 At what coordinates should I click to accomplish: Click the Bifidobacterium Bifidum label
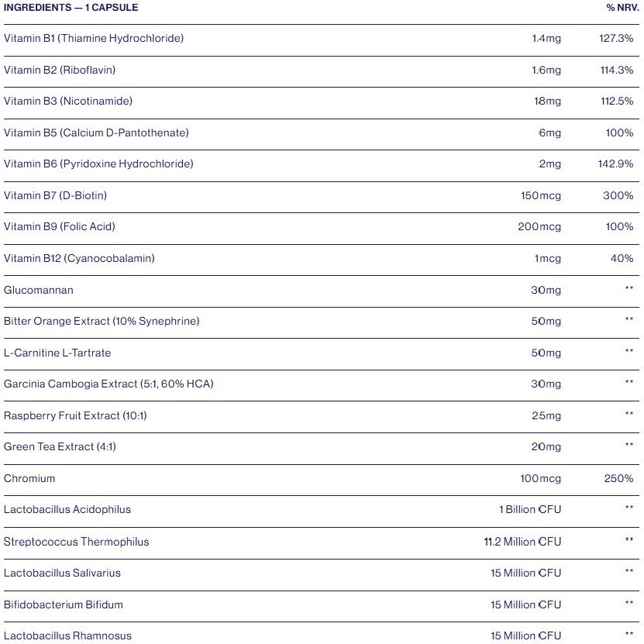pyautogui.click(x=64, y=604)
